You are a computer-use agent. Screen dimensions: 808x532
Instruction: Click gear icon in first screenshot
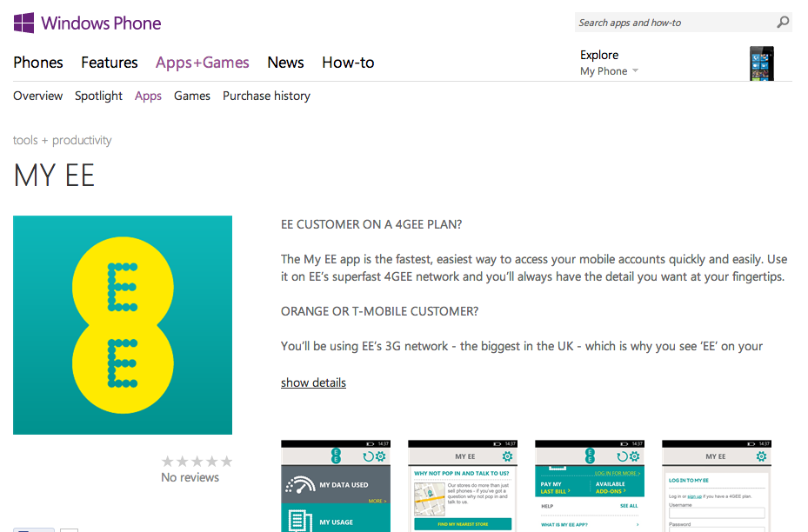pos(380,456)
